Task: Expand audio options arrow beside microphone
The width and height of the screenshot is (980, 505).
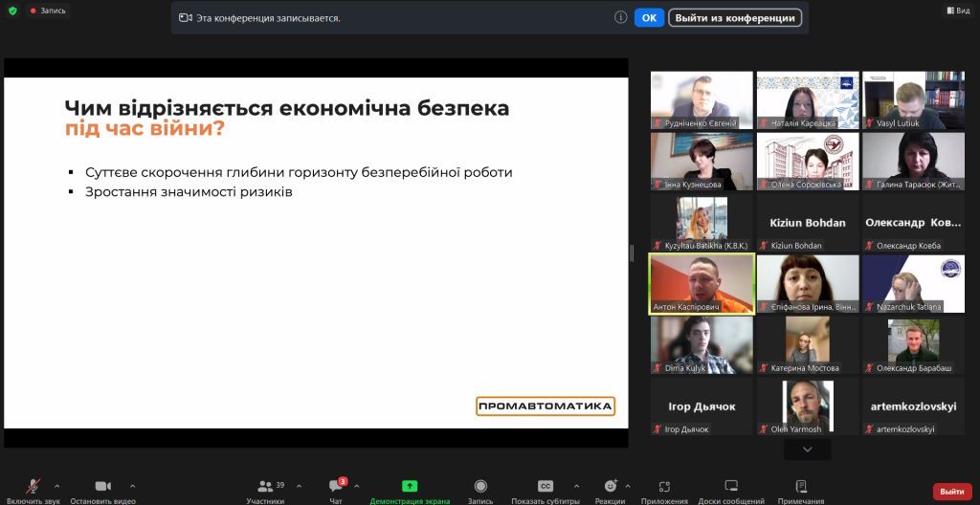Action: tap(56, 486)
